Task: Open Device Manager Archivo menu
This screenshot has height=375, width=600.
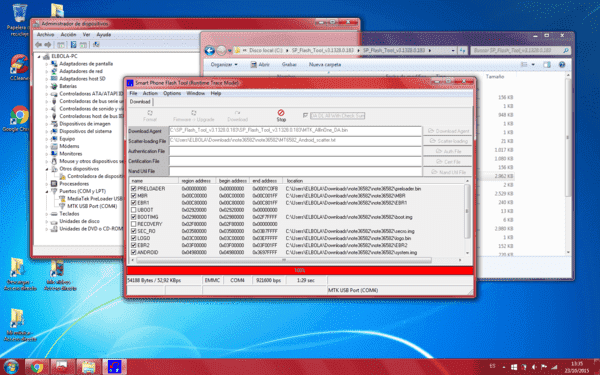Action: 45,34
